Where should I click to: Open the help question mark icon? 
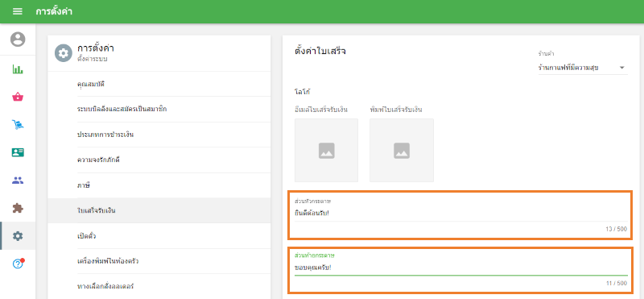[x=18, y=264]
